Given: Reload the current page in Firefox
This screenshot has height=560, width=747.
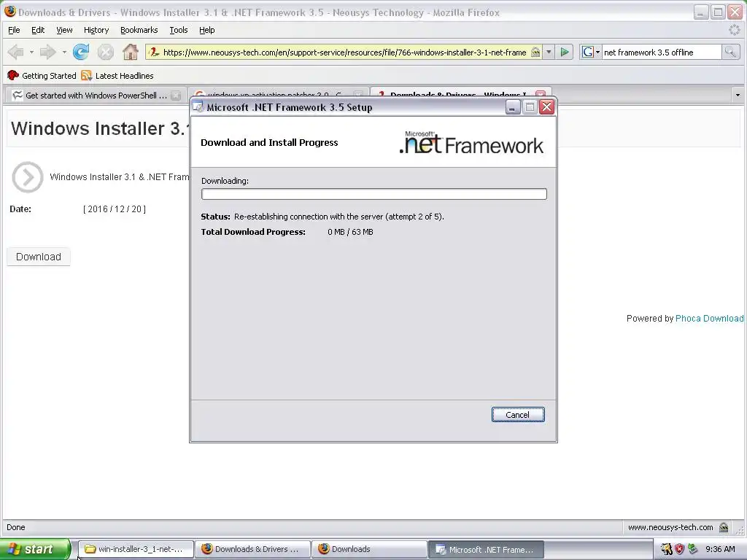Looking at the screenshot, I should pyautogui.click(x=81, y=52).
